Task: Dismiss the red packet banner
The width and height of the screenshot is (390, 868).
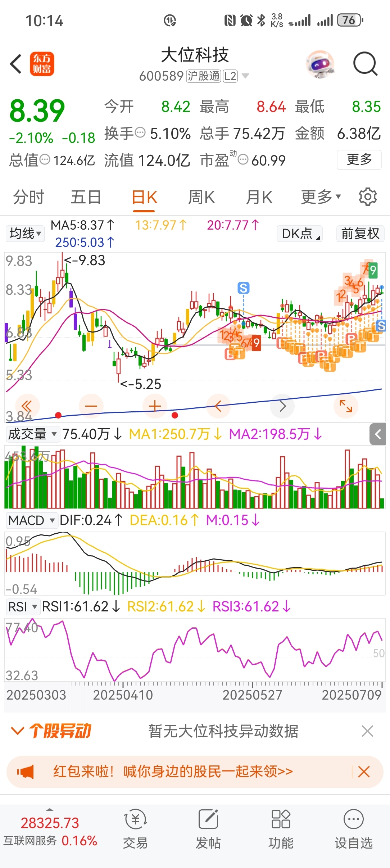Action: 364,772
